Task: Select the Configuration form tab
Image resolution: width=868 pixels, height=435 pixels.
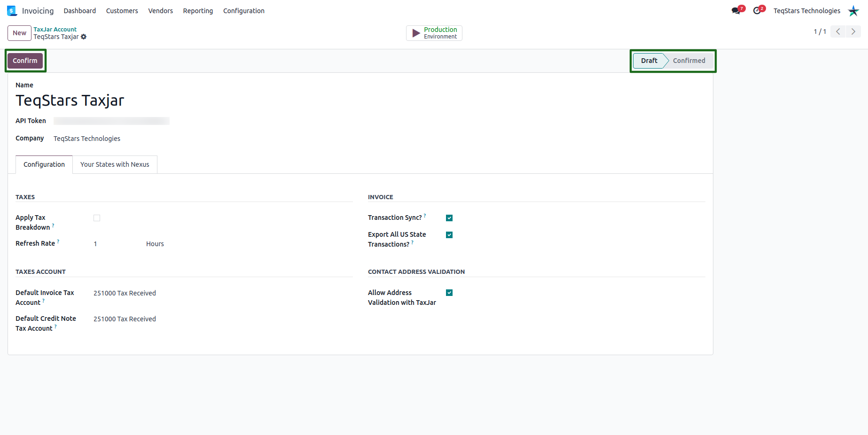Action: (44, 164)
